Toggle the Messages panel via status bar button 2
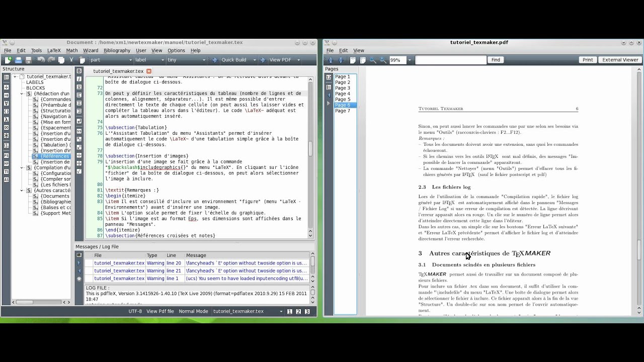644x362 pixels. (x=298, y=311)
